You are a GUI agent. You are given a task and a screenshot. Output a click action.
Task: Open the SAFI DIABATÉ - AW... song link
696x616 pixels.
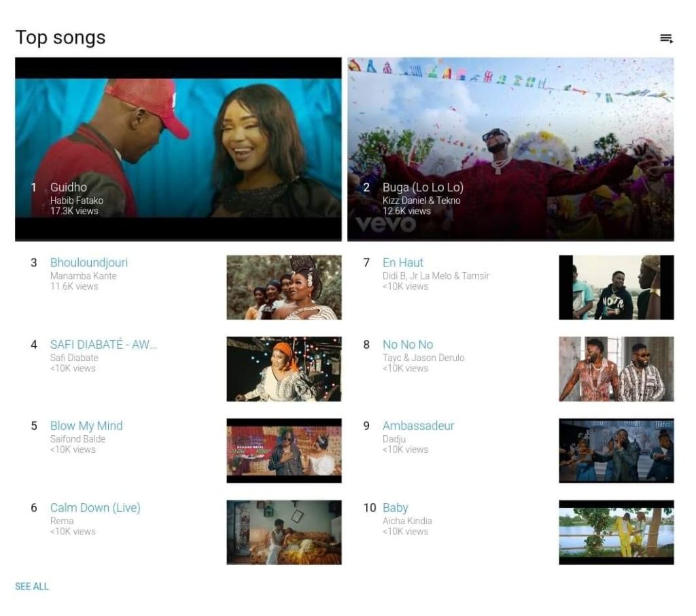(103, 344)
